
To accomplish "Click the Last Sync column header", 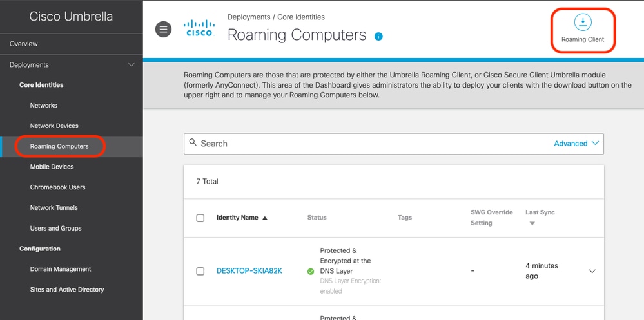I will [540, 212].
